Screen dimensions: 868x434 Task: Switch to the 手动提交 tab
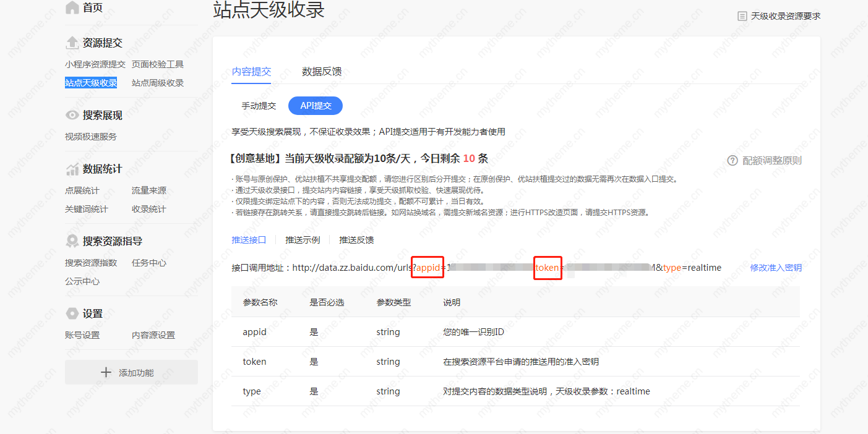tap(259, 105)
